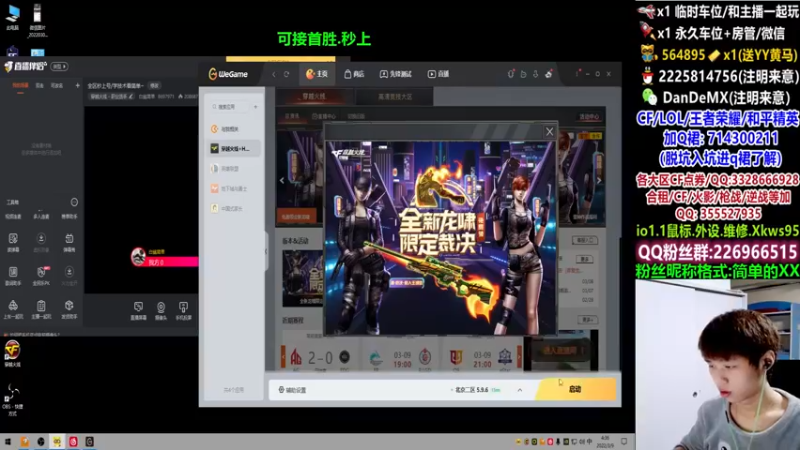The height and width of the screenshot is (450, 800).
Task: Click the 直播伴侣 mode toggle pill
Action: coord(59,66)
